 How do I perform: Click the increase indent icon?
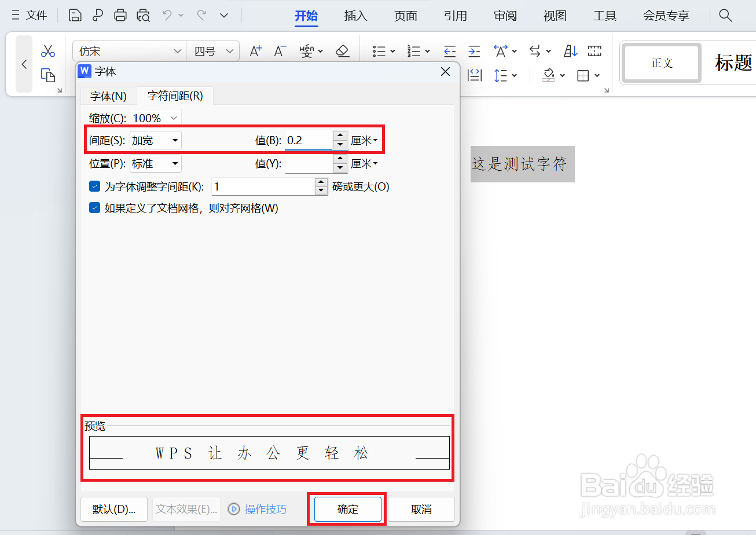(475, 51)
